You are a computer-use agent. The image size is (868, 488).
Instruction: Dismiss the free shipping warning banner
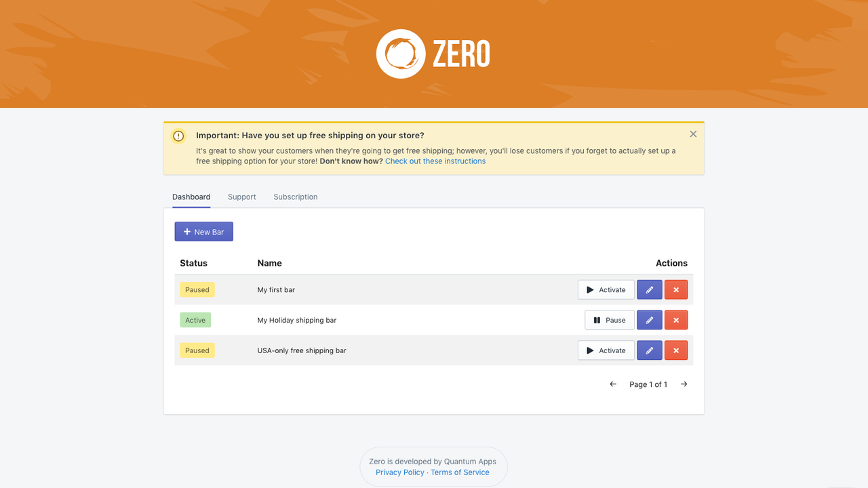(693, 134)
